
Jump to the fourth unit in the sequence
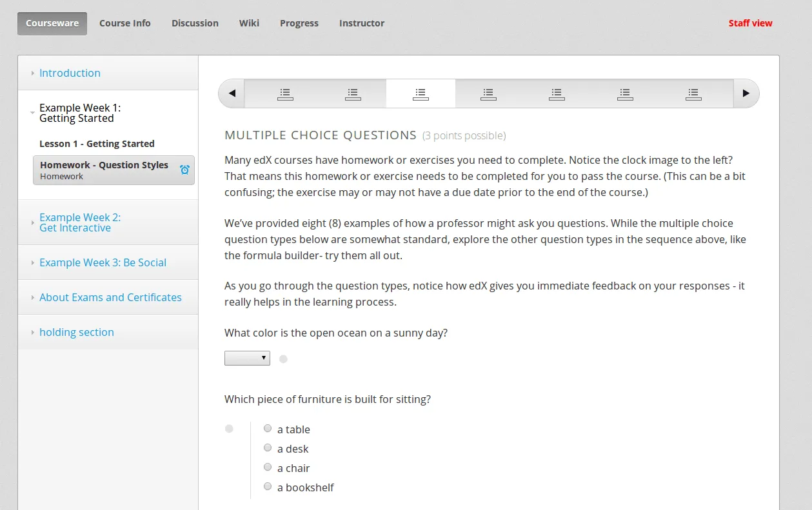point(488,93)
